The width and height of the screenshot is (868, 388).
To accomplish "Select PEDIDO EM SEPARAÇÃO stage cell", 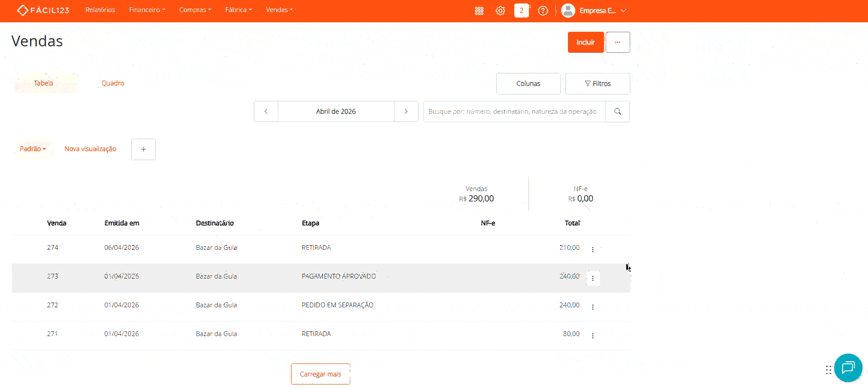I will [337, 305].
